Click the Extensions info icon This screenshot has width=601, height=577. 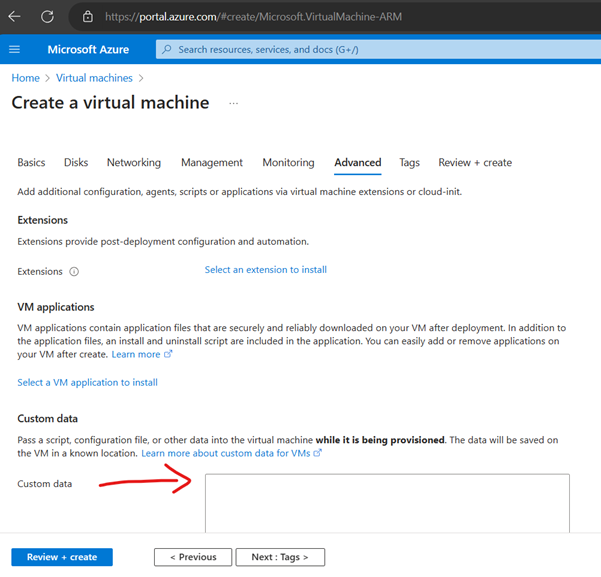[x=75, y=271]
